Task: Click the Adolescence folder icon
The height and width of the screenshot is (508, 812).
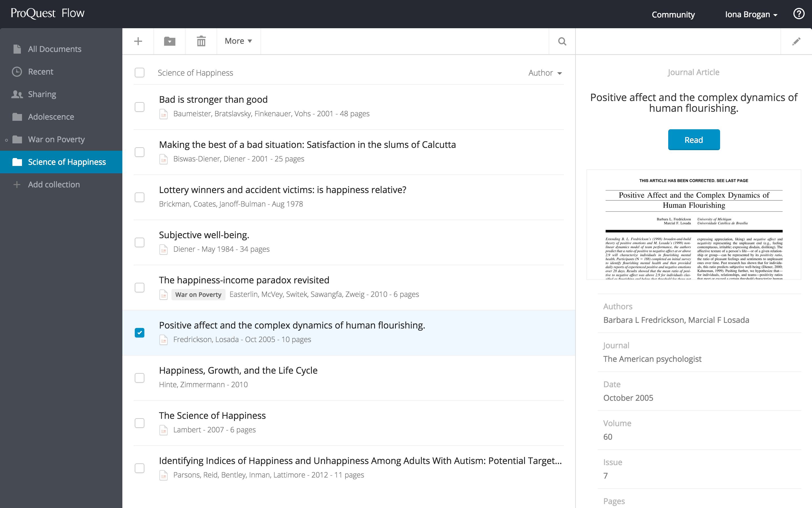Action: pos(17,117)
